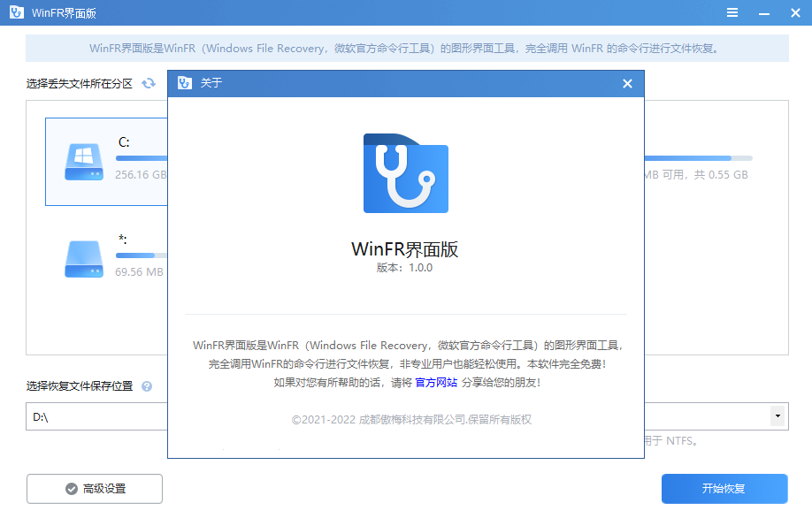
Task: Click the C: drive letter label
Action: [x=124, y=141]
